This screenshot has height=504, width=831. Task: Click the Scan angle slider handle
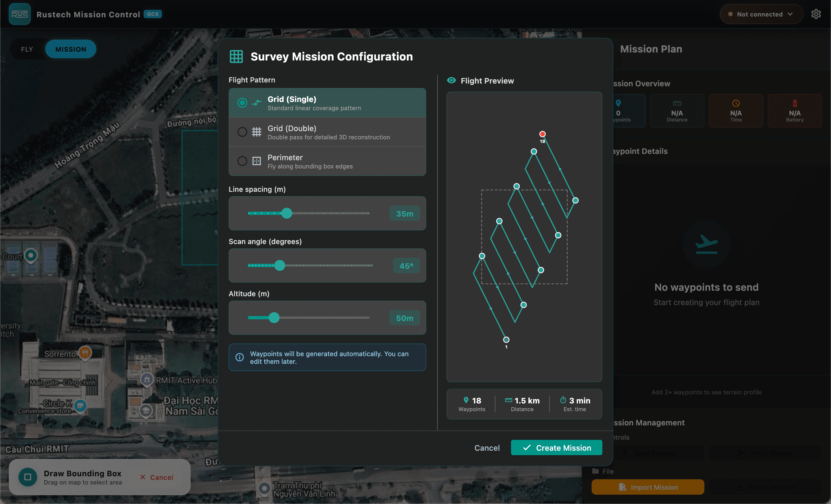click(279, 265)
